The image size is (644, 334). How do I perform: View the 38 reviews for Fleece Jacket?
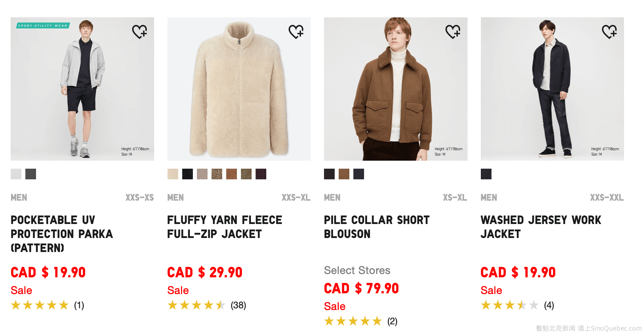coord(238,305)
